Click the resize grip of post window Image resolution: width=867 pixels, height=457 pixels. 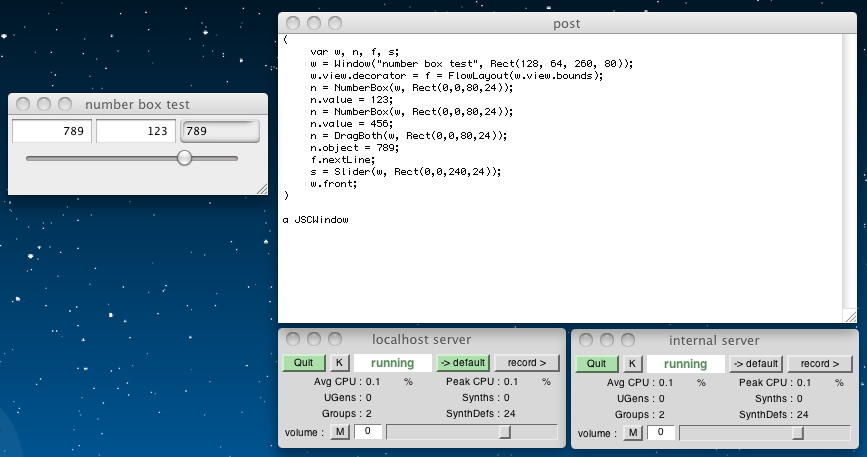(x=849, y=316)
